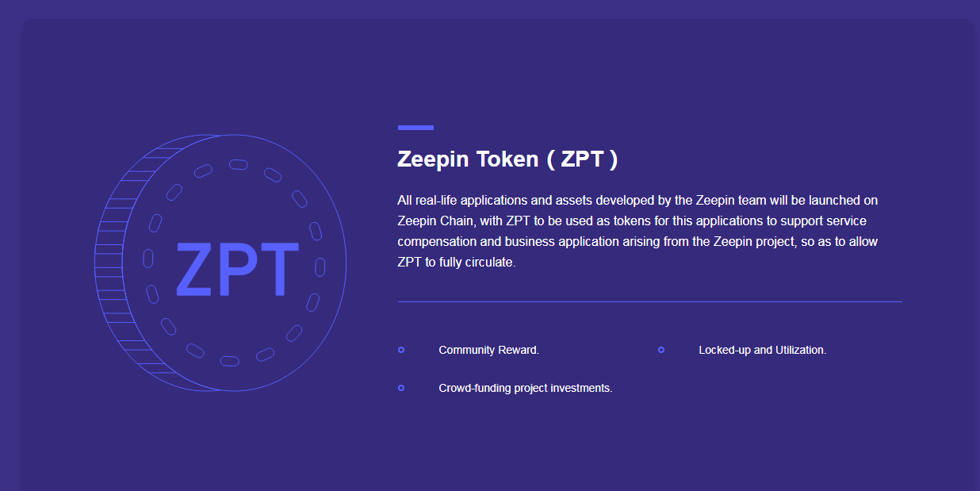The width and height of the screenshot is (980, 491).
Task: Click the ZPT coin illustration
Action: [x=220, y=263]
